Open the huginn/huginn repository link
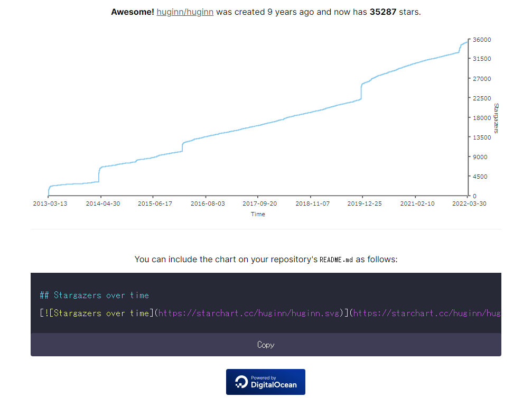 pyautogui.click(x=185, y=12)
